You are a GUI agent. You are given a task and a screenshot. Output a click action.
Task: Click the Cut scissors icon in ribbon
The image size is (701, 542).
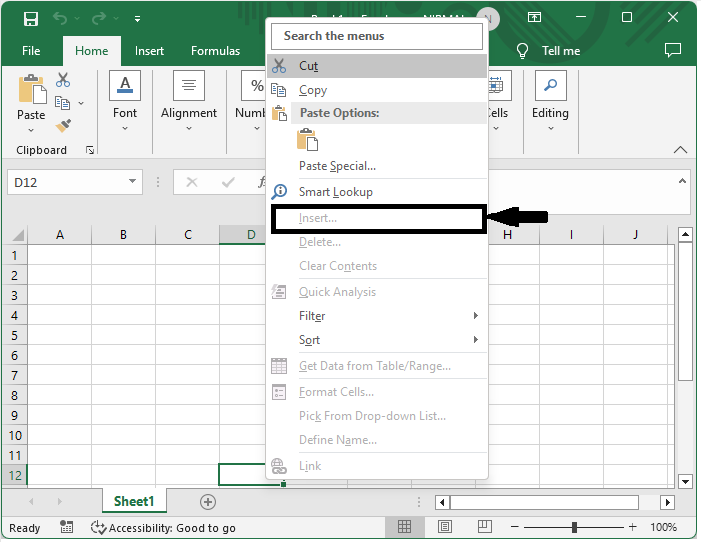click(x=63, y=80)
